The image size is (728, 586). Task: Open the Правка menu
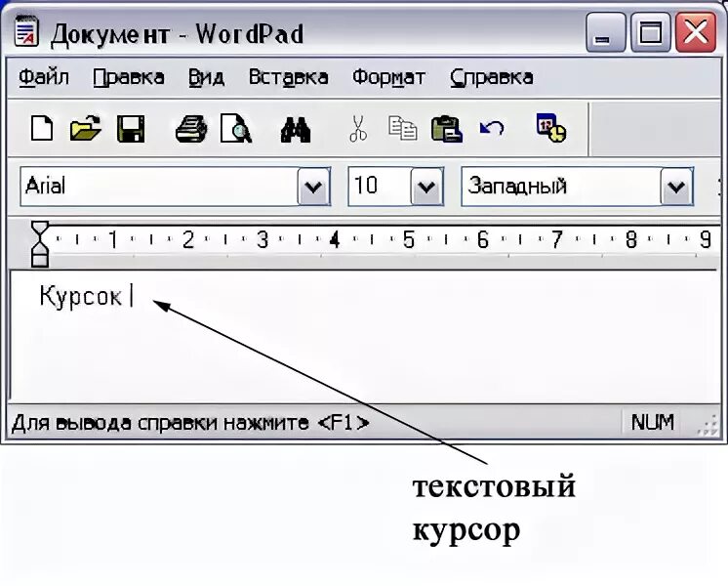pyautogui.click(x=129, y=77)
